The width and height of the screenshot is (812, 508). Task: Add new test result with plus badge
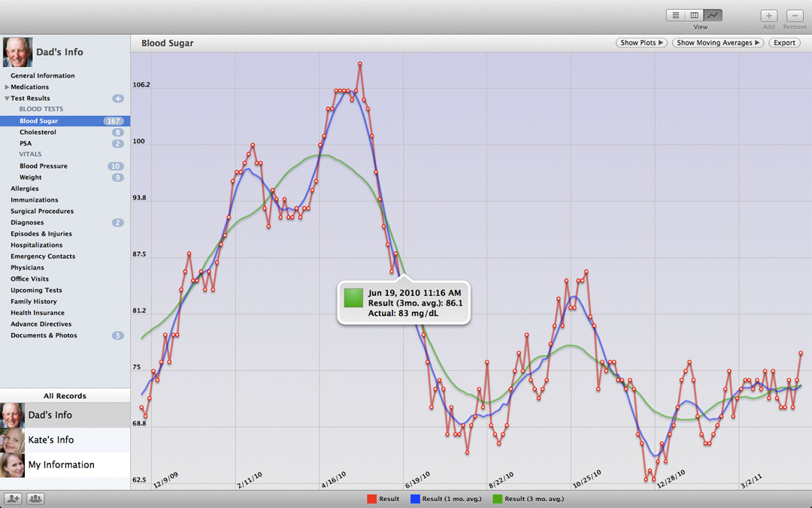pos(118,99)
